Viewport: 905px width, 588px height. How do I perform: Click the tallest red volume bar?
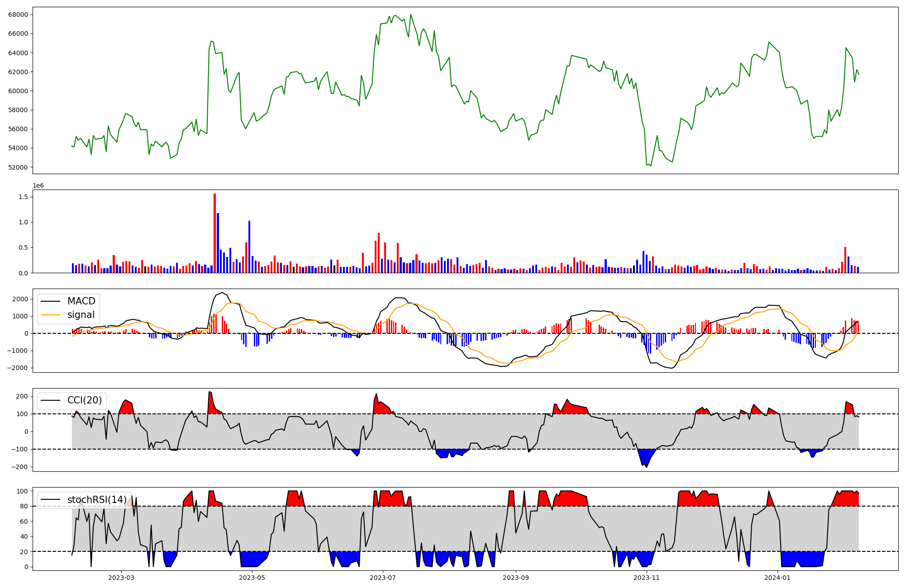[x=214, y=233]
